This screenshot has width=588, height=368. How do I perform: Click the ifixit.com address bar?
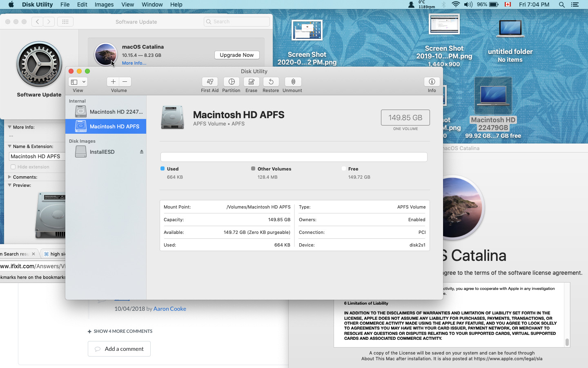point(33,266)
